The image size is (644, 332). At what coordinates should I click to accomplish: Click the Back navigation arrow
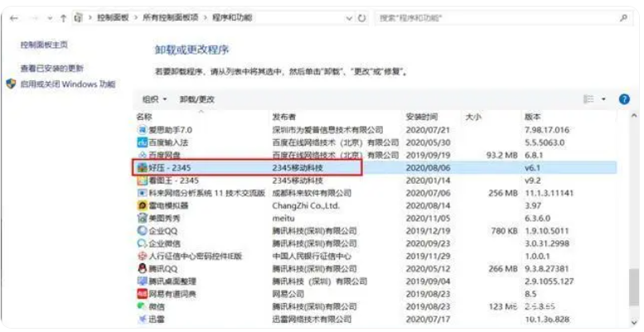pos(13,18)
